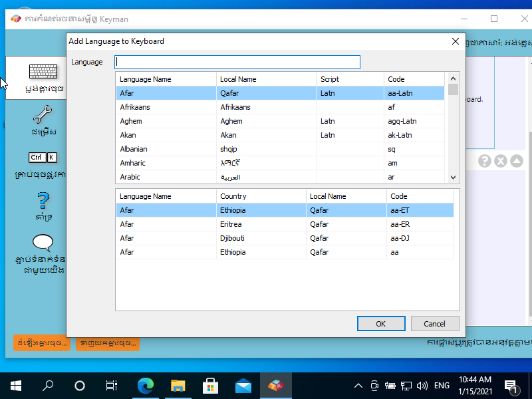Click the round X uninstall keyboard icon
This screenshot has width=532, height=399.
click(x=501, y=161)
